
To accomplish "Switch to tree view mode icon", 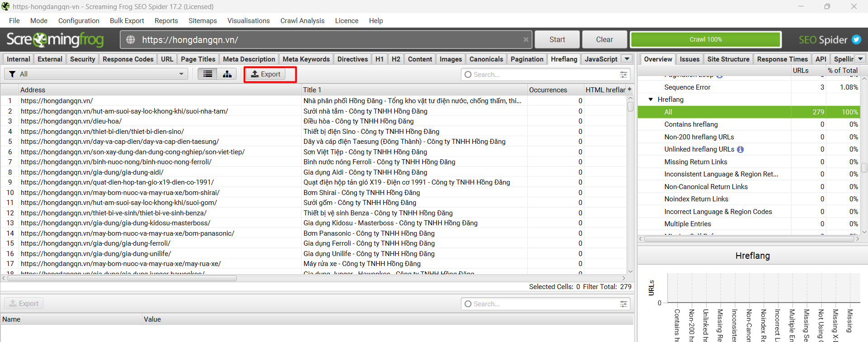I will 227,74.
